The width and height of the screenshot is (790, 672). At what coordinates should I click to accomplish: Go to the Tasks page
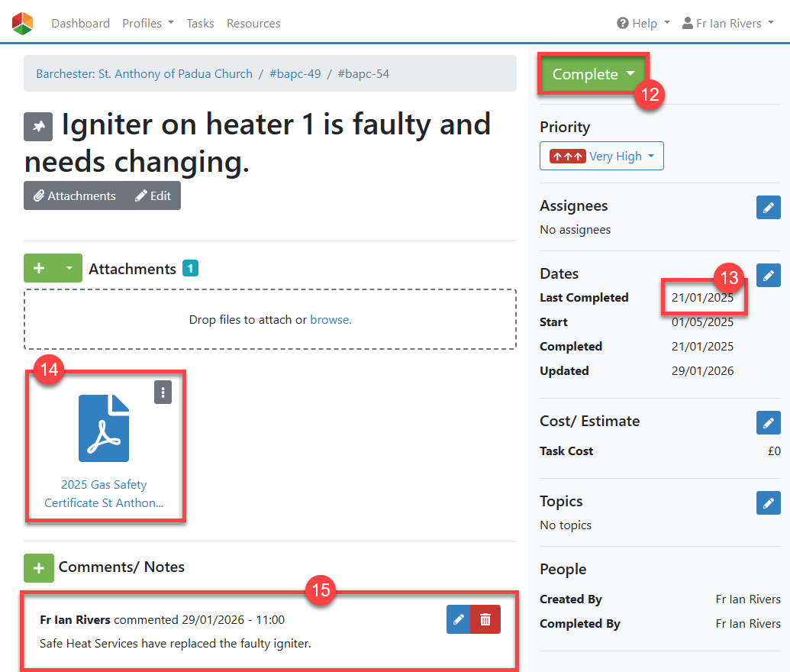(200, 24)
